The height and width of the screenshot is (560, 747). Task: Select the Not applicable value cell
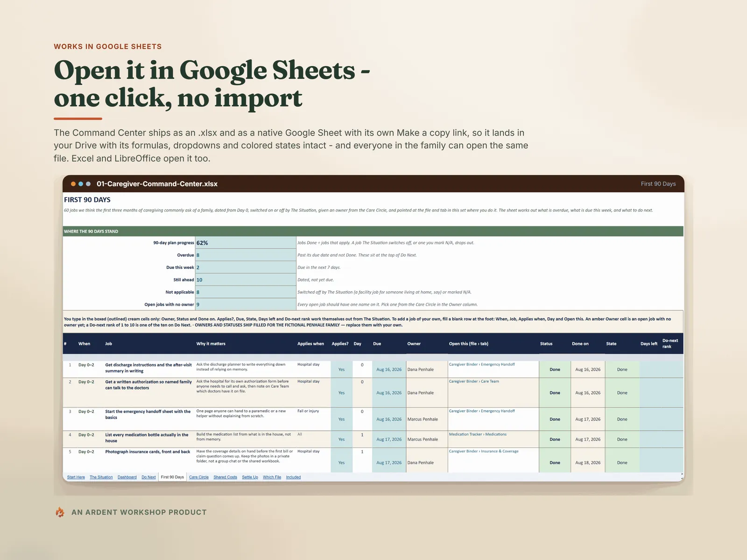coord(246,292)
